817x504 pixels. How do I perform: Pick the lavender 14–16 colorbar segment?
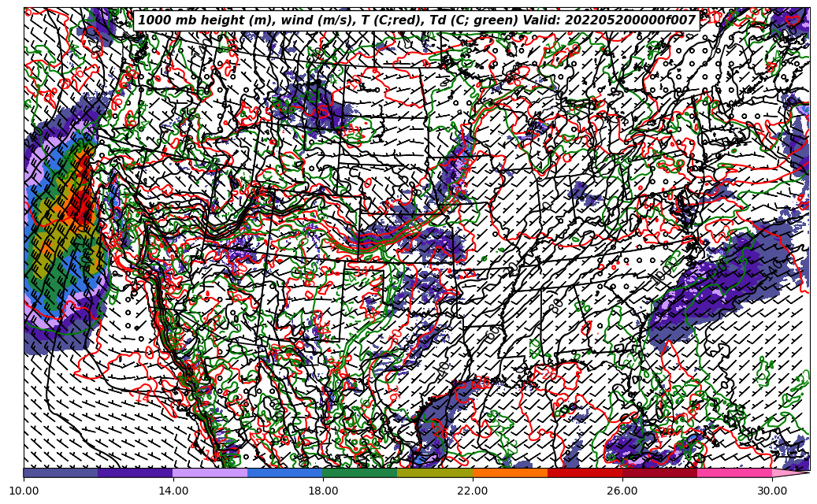pyautogui.click(x=210, y=472)
